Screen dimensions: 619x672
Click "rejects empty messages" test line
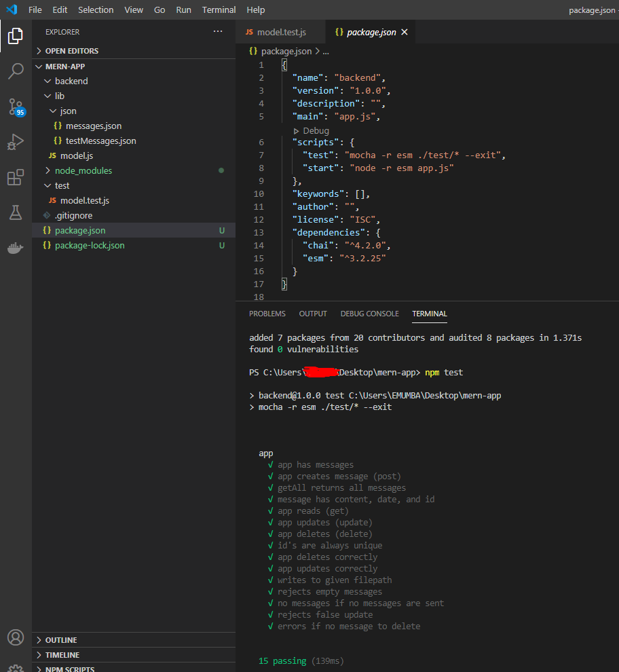click(330, 591)
